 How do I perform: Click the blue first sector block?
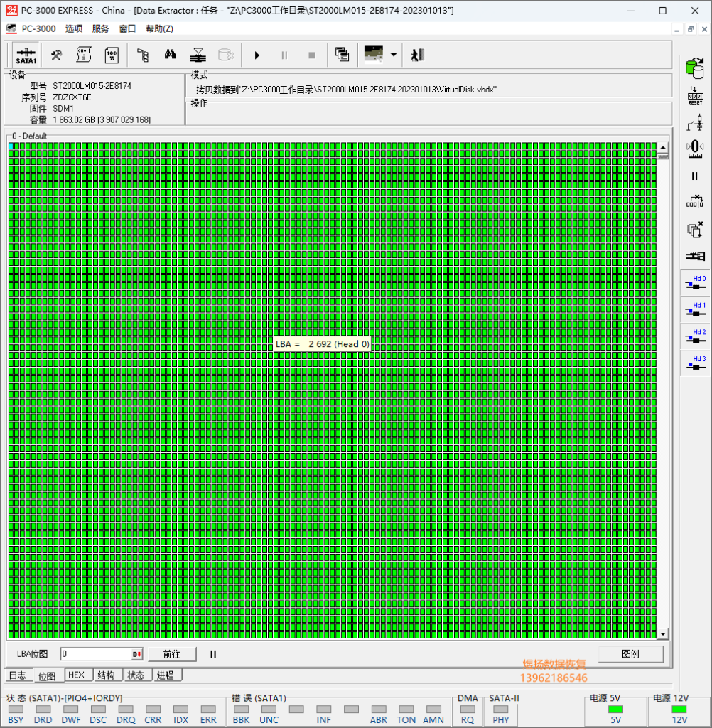[x=11, y=146]
